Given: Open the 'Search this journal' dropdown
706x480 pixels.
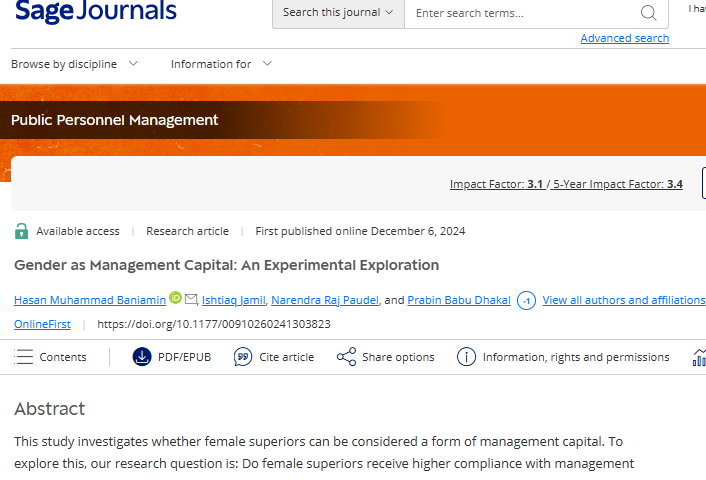Looking at the screenshot, I should click(338, 13).
